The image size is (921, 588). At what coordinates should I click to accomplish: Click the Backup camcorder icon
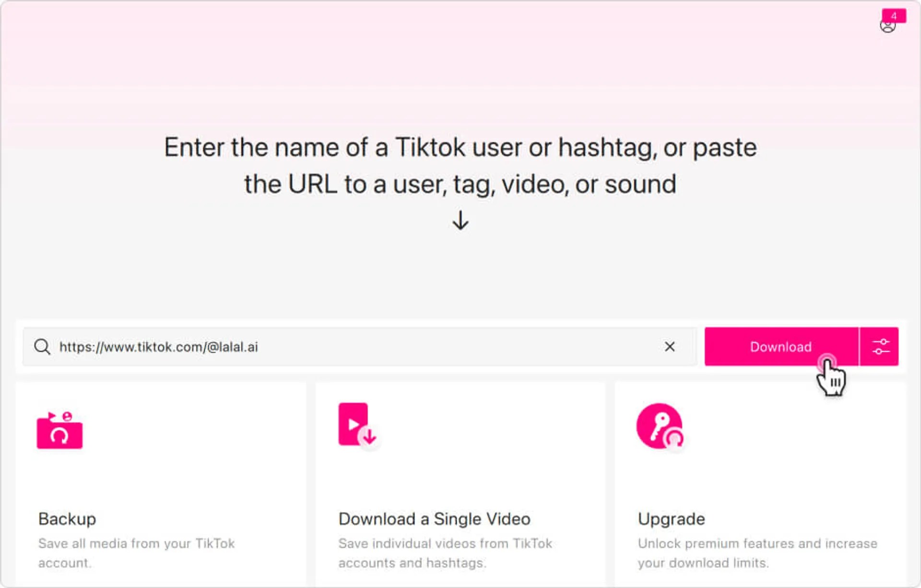[x=59, y=431]
